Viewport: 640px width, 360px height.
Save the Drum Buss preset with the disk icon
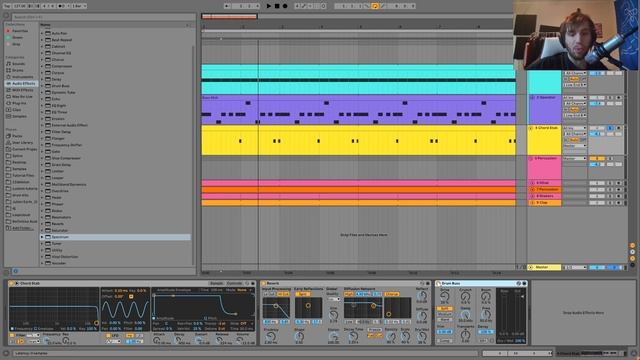coord(524,283)
